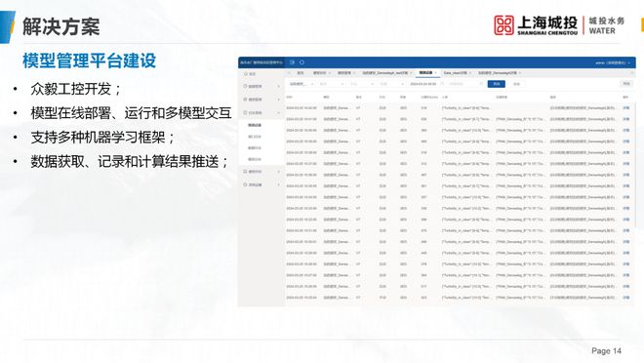Click the gear icon of last sidebar item
Screen dimensions: 644x363
click(245, 184)
